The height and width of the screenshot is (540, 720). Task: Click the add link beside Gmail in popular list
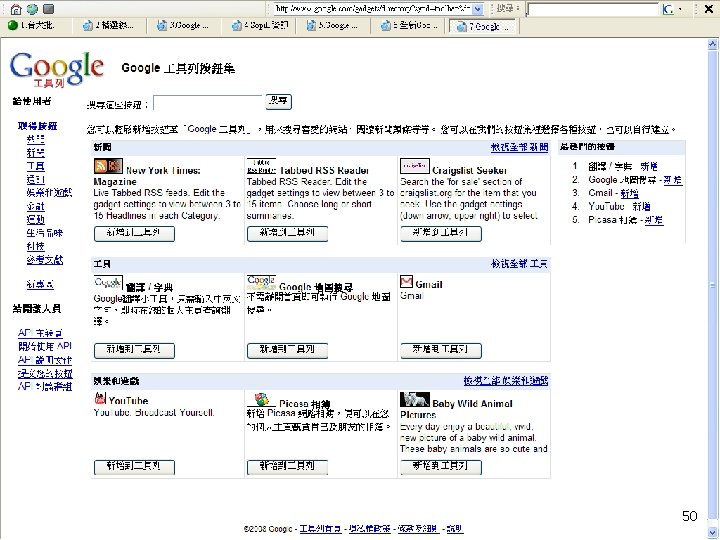coord(629,193)
